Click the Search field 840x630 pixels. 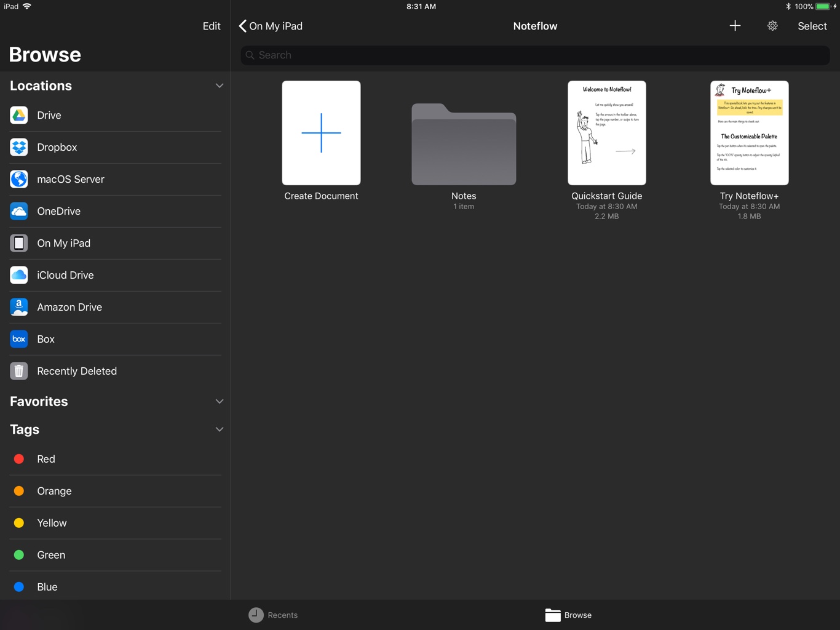(535, 55)
